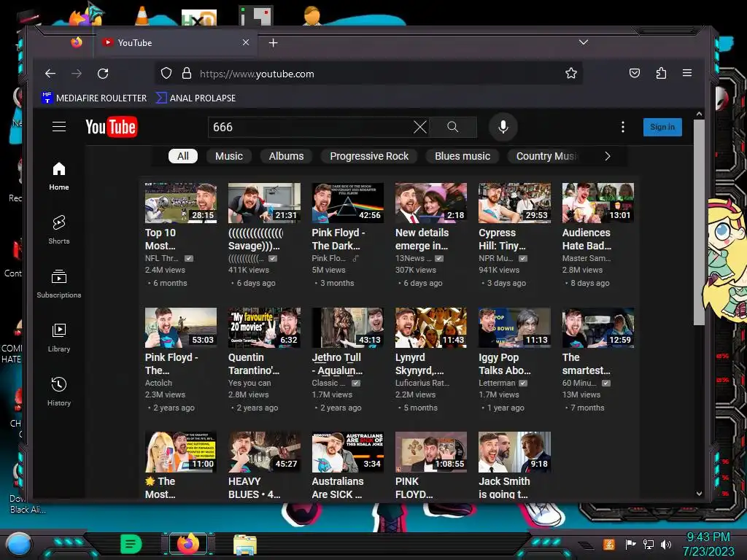The image size is (747, 560).
Task: Open the YouTube hamburger guide menu
Action: coord(59,127)
